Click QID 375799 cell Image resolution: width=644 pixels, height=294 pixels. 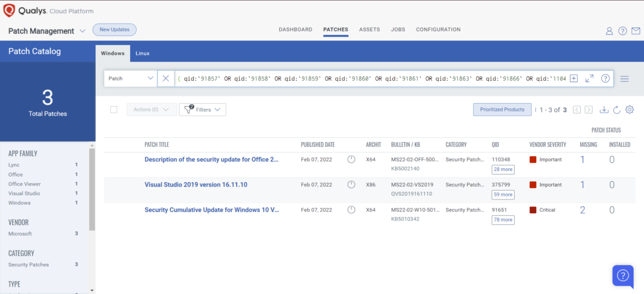(x=501, y=184)
